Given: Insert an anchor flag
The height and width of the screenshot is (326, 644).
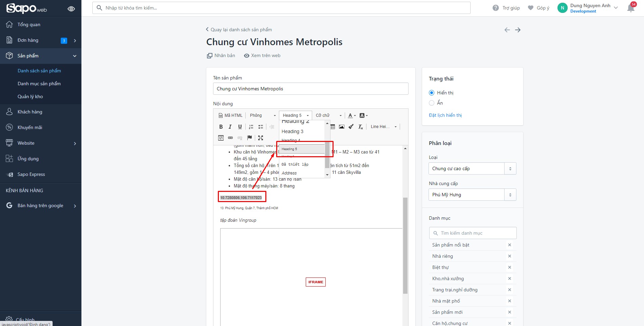Looking at the screenshot, I should [249, 138].
